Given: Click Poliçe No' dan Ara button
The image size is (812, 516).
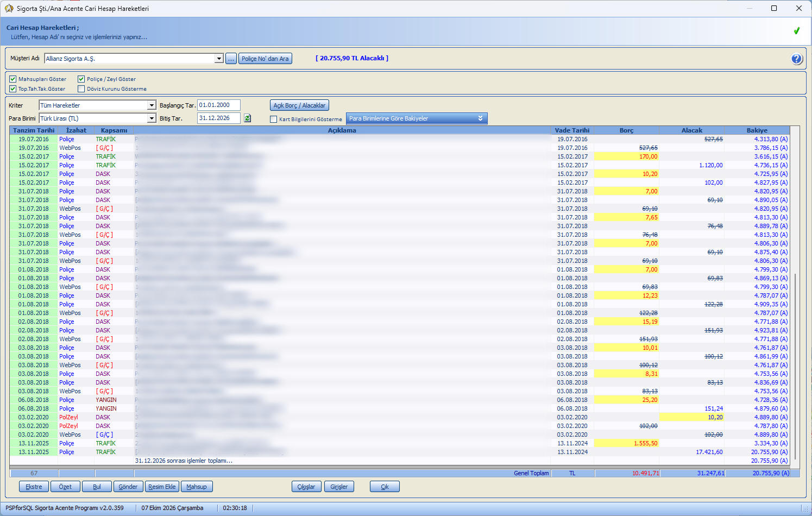Looking at the screenshot, I should [x=265, y=59].
